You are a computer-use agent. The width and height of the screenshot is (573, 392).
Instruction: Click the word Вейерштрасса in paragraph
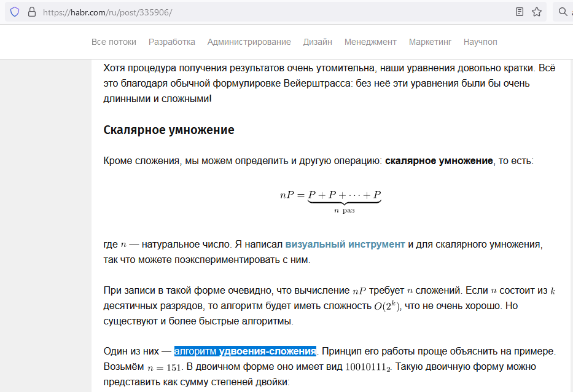click(318, 84)
